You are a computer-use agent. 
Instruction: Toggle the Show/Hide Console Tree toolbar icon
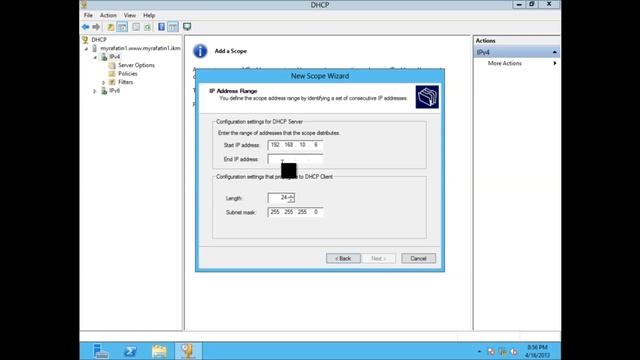(x=122, y=27)
